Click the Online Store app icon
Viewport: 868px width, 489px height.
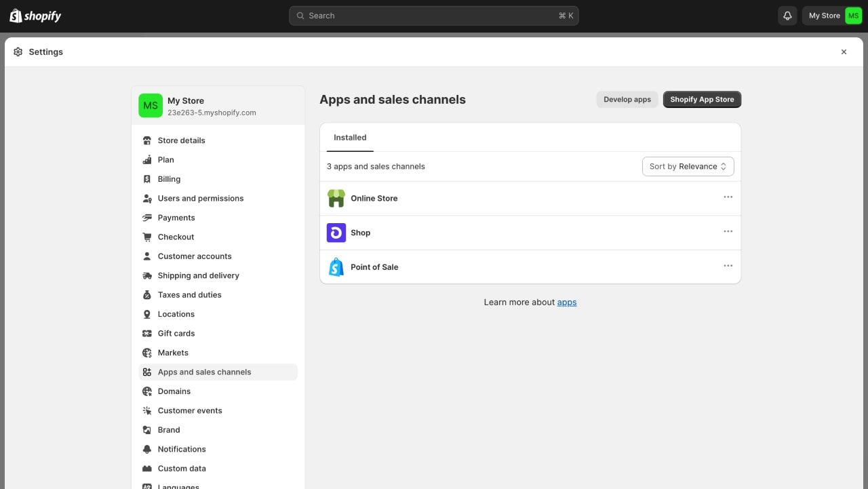click(336, 199)
